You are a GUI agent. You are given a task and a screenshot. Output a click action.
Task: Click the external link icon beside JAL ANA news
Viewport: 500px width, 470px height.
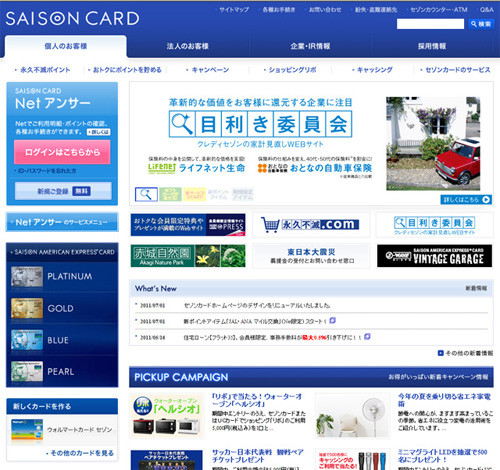332,321
